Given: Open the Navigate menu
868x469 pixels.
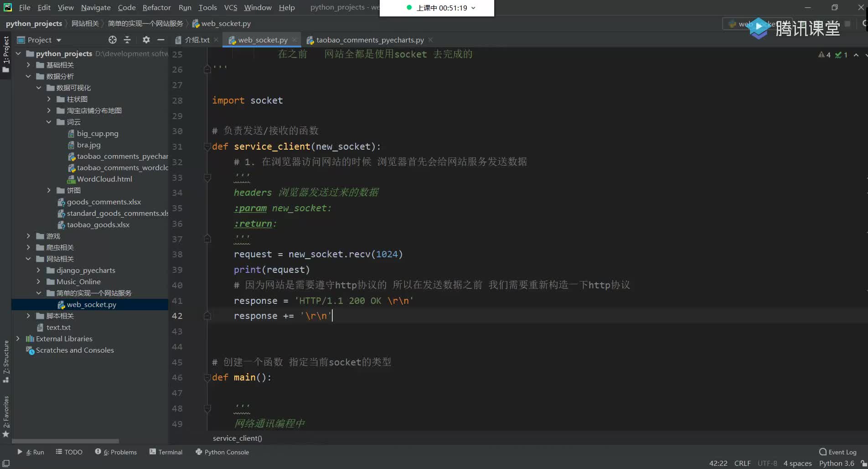Looking at the screenshot, I should pyautogui.click(x=96, y=7).
